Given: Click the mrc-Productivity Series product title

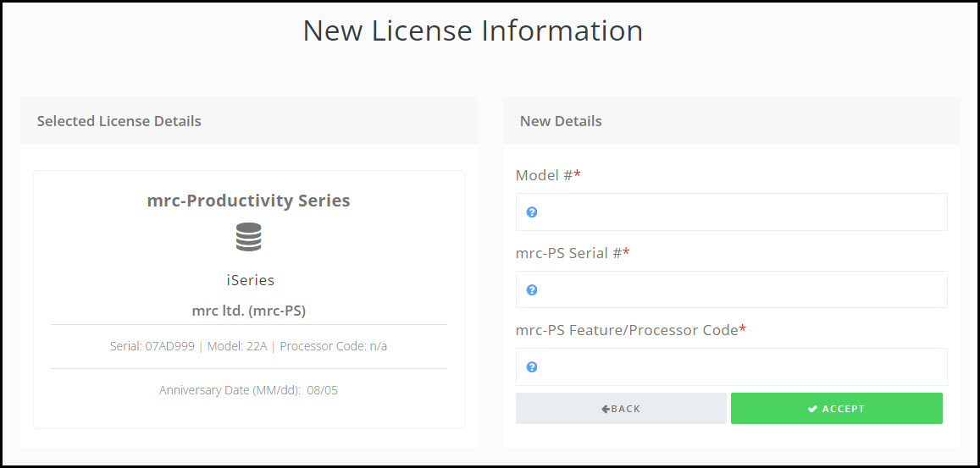Looking at the screenshot, I should click(249, 201).
